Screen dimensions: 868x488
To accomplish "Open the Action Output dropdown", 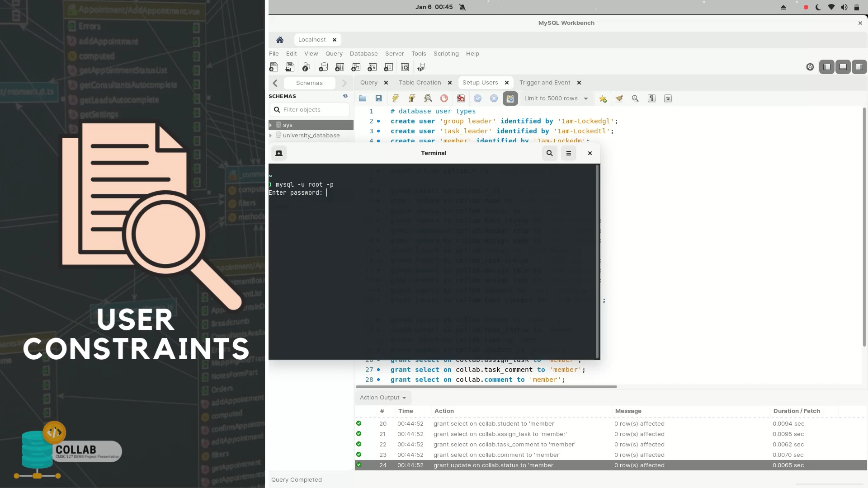I will coord(383,398).
